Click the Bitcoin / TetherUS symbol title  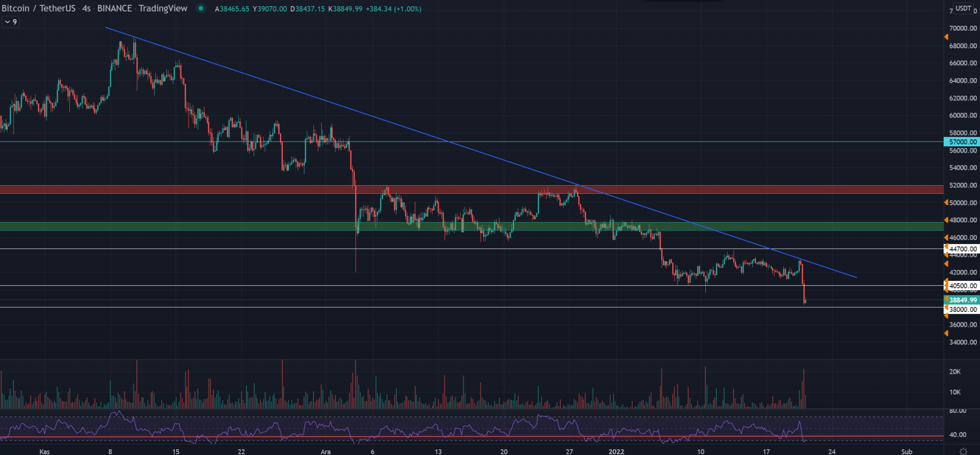coord(38,9)
